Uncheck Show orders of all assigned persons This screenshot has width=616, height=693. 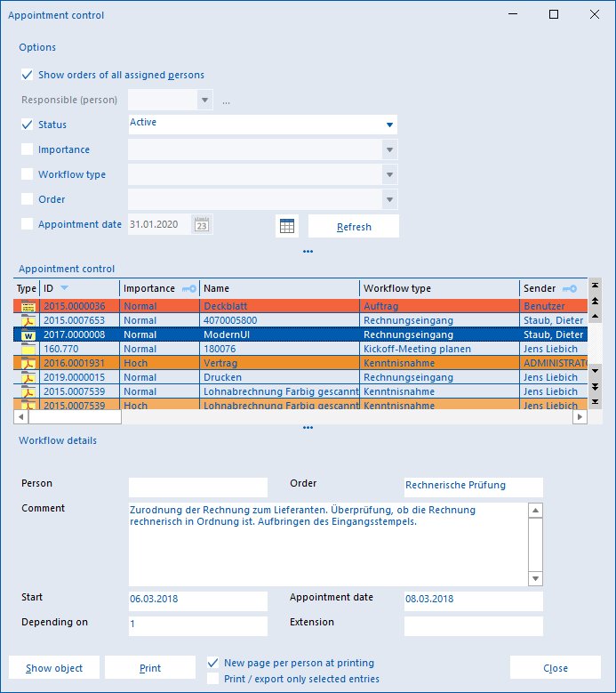[27, 75]
